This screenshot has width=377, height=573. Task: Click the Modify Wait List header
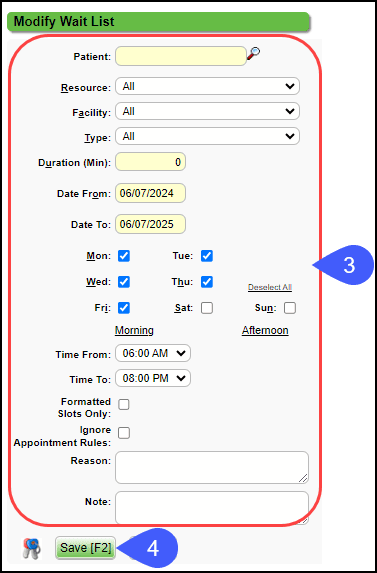158,22
